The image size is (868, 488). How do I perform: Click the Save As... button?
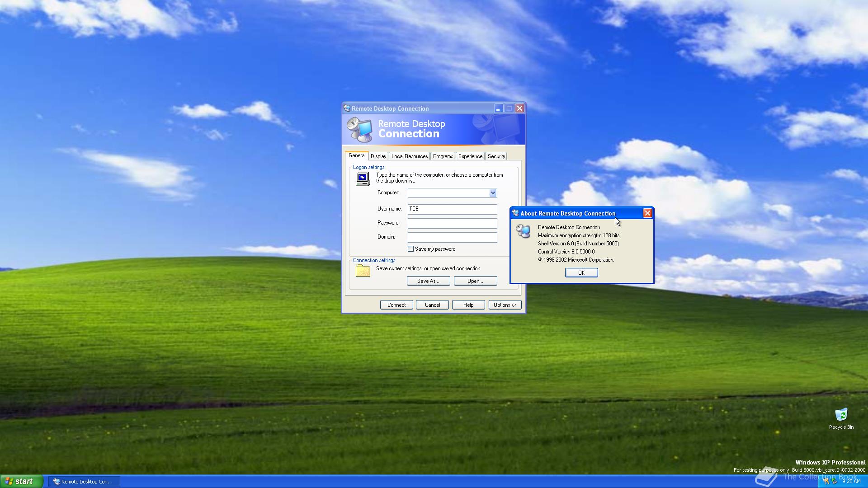[x=428, y=281]
